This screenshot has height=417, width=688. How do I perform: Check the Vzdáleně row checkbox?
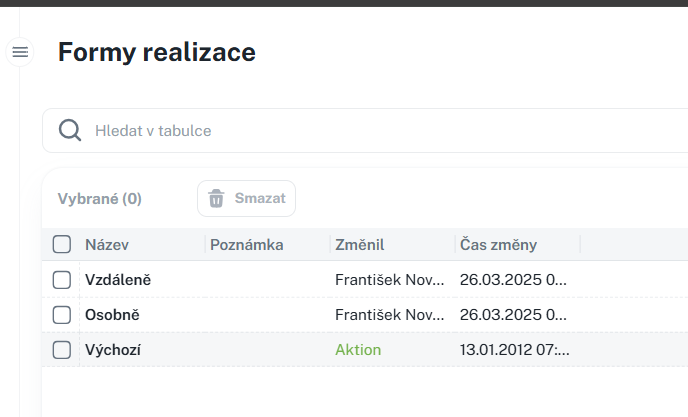coord(62,280)
